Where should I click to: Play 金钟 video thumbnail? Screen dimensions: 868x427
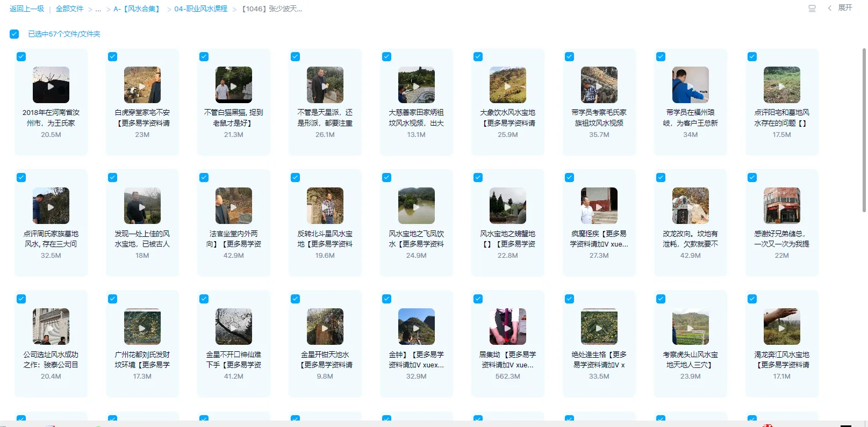[417, 327]
